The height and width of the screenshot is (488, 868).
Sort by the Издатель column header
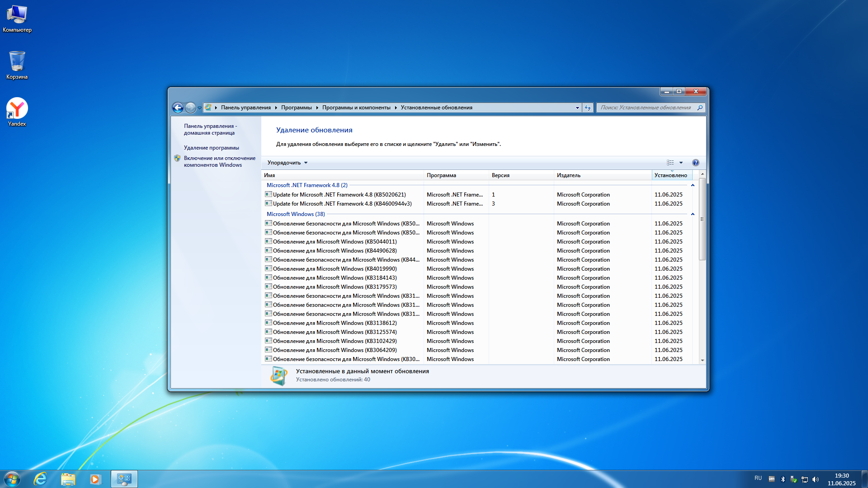pyautogui.click(x=603, y=175)
